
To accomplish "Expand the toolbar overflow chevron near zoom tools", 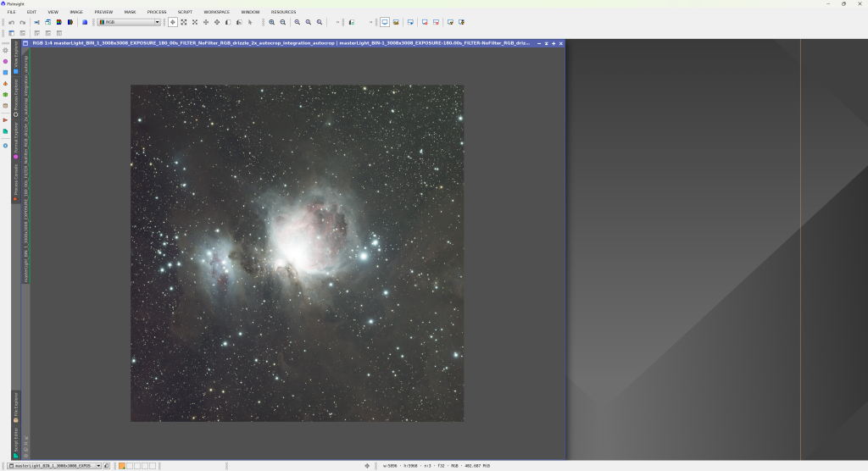I will [x=338, y=22].
